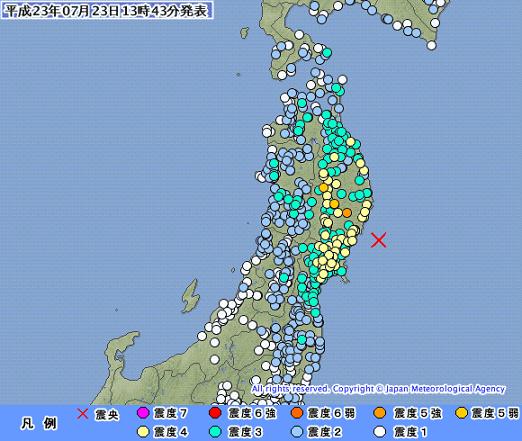Click the 震度4 legend text
The image size is (522, 441).
[170, 432]
